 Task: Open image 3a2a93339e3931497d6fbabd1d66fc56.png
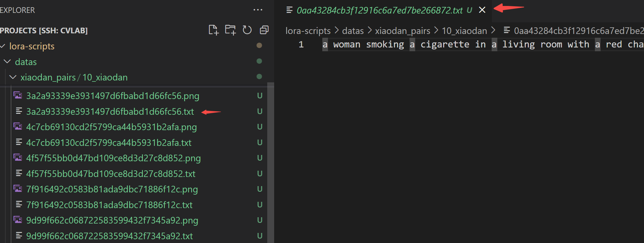[x=113, y=96]
